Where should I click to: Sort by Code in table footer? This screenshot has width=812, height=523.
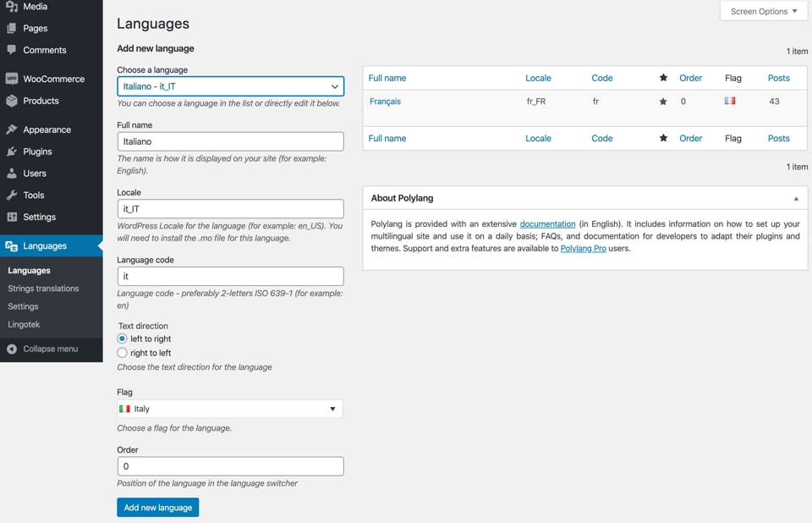coord(601,139)
